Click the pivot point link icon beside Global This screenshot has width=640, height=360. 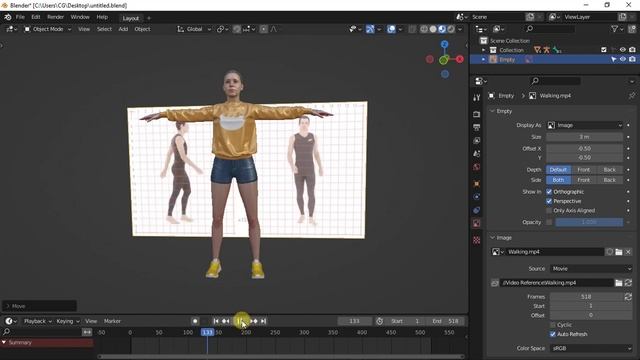[x=222, y=29]
